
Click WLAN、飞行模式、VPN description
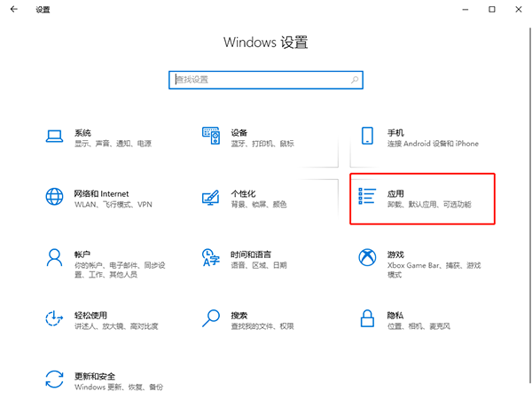(x=113, y=205)
